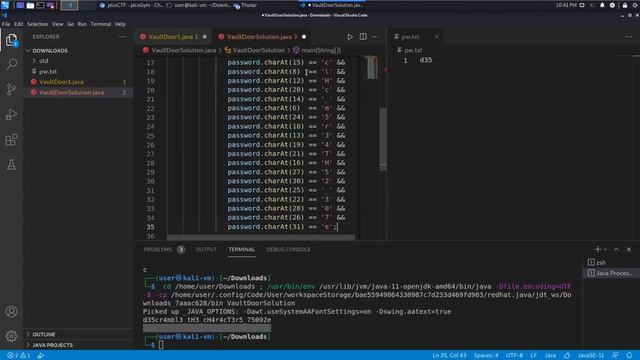Click the editor vertical scrollbar
The width and height of the screenshot is (640, 360).
tap(382, 139)
